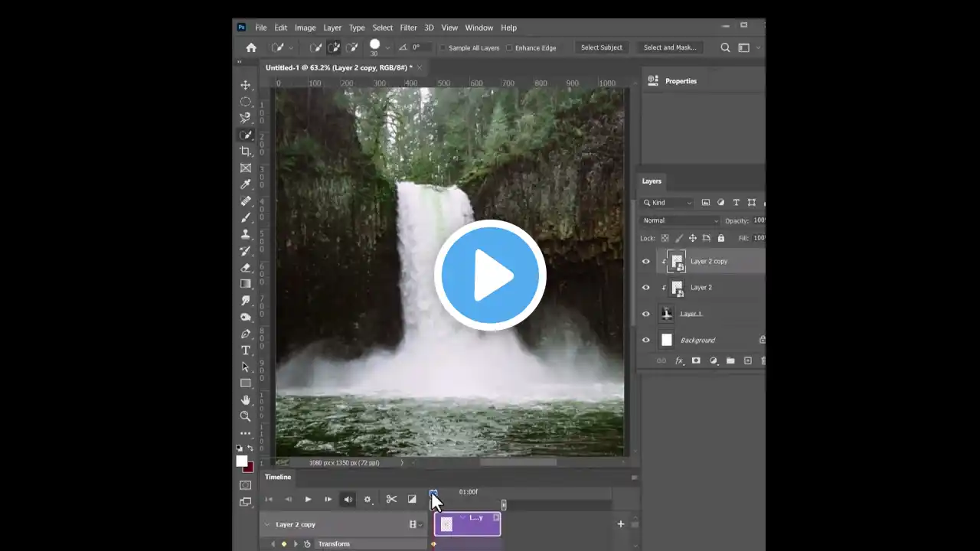Collapse the Layer 2 copy timeline track
Viewport: 980px width, 551px height.
[267, 525]
